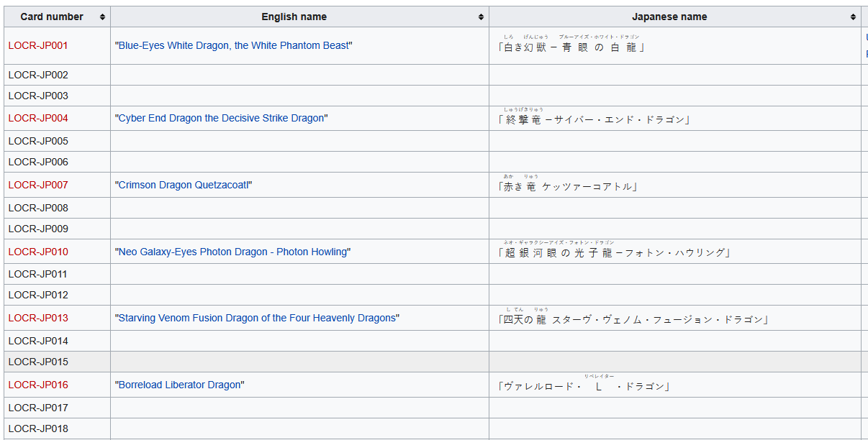Select the LOCR-JP006 cell
Image resolution: width=868 pixels, height=440 pixels.
tap(57, 162)
